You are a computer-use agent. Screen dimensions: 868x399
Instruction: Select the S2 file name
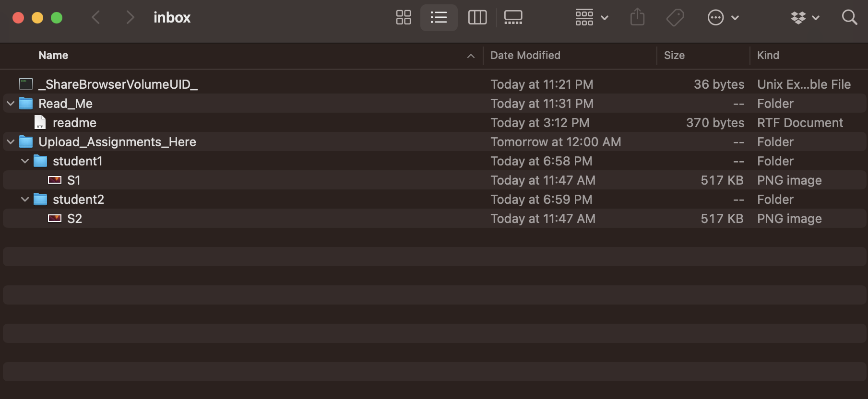pos(74,219)
